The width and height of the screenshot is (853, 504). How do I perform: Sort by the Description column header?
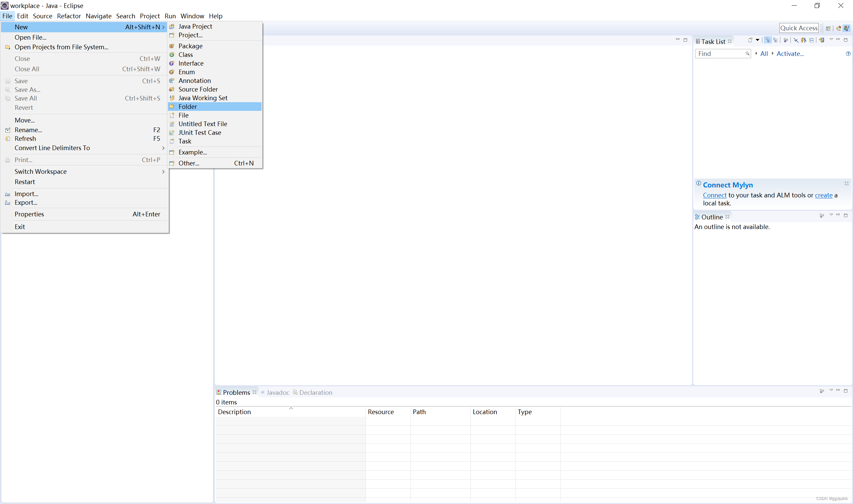pos(291,412)
